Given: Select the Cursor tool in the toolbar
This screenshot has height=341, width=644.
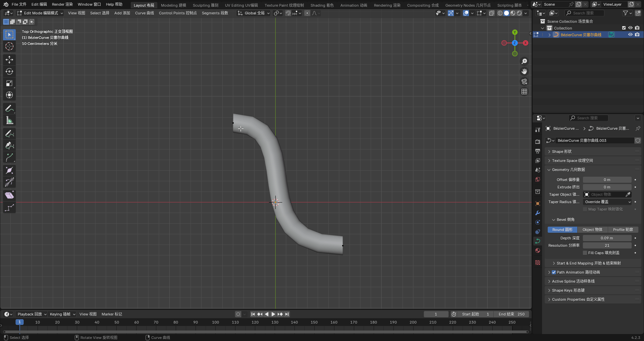Looking at the screenshot, I should click(x=9, y=46).
